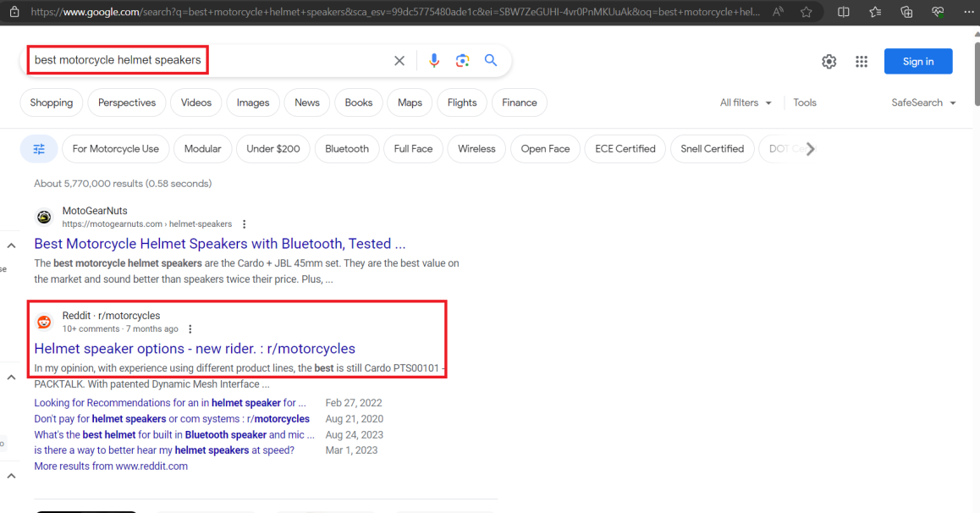980x513 pixels.
Task: Apply the For Motorcycle Use filter chip
Action: 116,149
